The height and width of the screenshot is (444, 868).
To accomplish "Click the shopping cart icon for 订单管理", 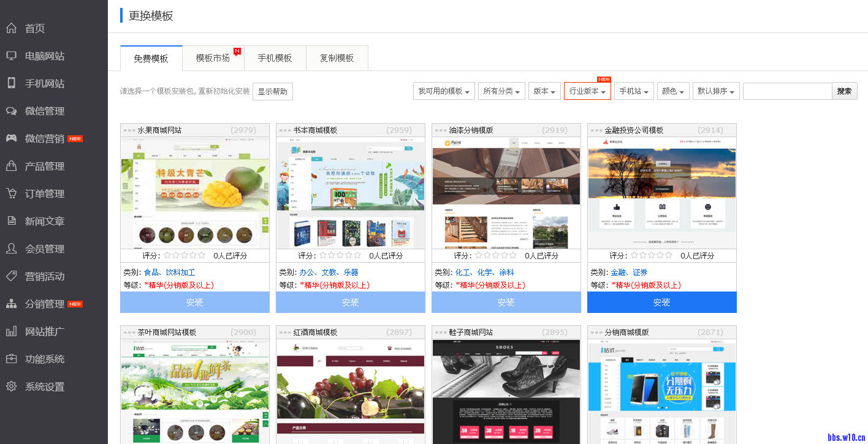I will [x=11, y=194].
